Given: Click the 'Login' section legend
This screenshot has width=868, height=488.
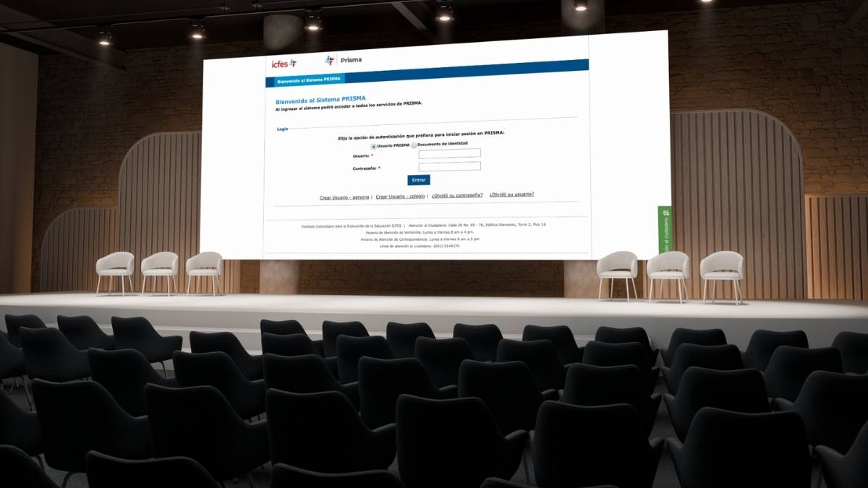Looking at the screenshot, I should [x=282, y=129].
